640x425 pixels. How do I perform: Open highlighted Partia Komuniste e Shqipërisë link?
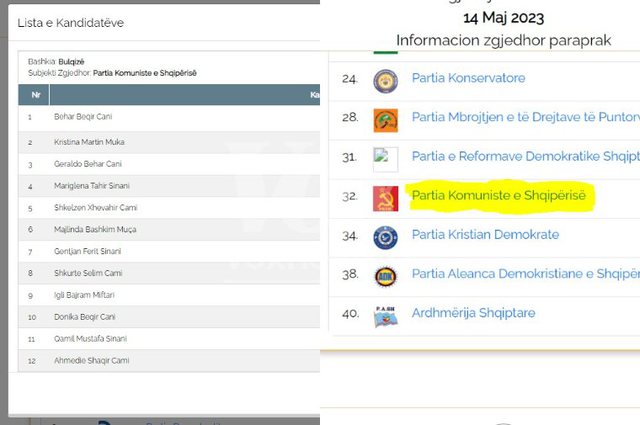(x=498, y=196)
